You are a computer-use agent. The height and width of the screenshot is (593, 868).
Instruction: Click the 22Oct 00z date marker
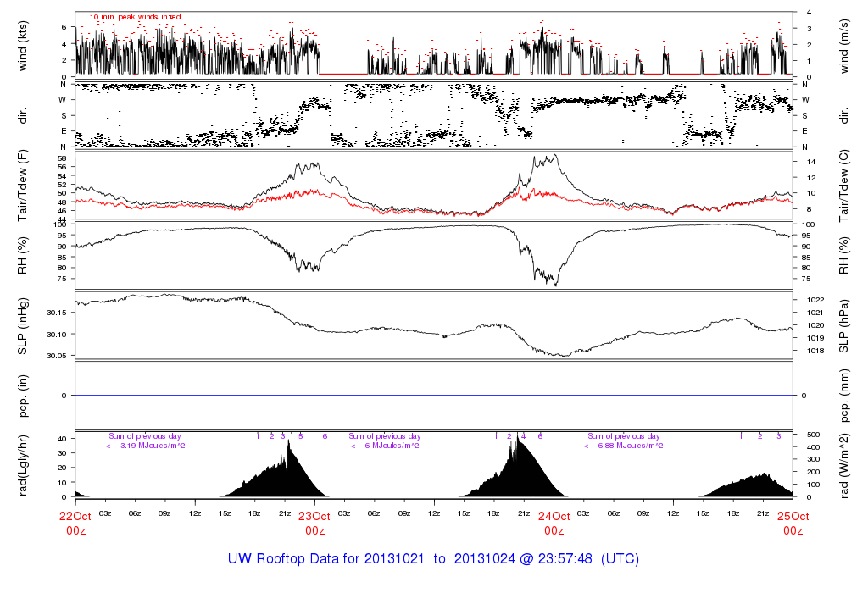pyautogui.click(x=75, y=524)
